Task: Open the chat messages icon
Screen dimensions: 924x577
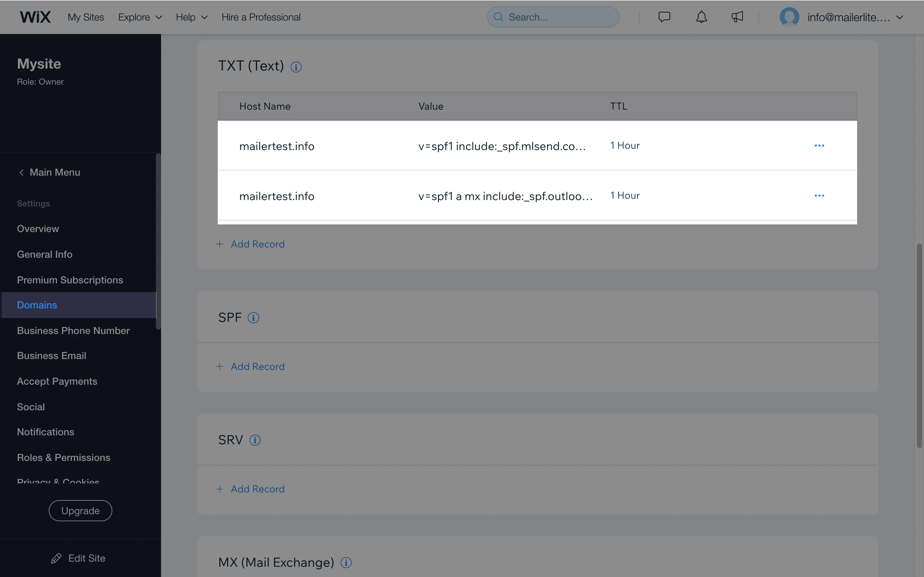Action: click(664, 17)
